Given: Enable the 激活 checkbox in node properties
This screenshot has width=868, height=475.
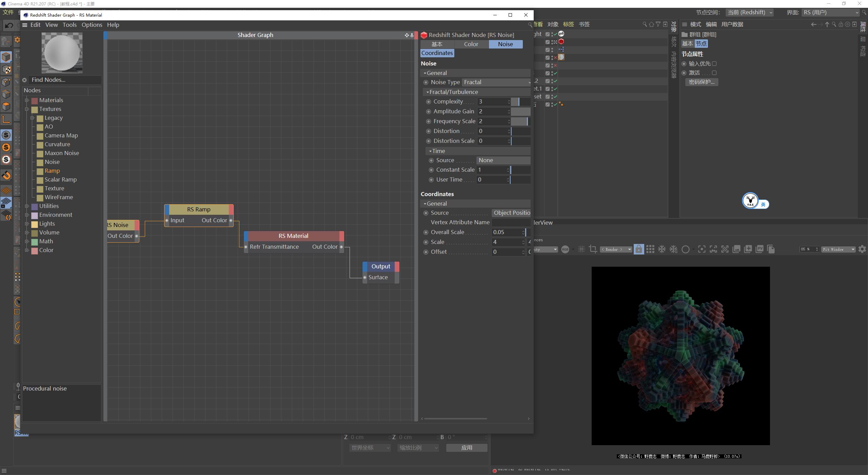Looking at the screenshot, I should 715,73.
